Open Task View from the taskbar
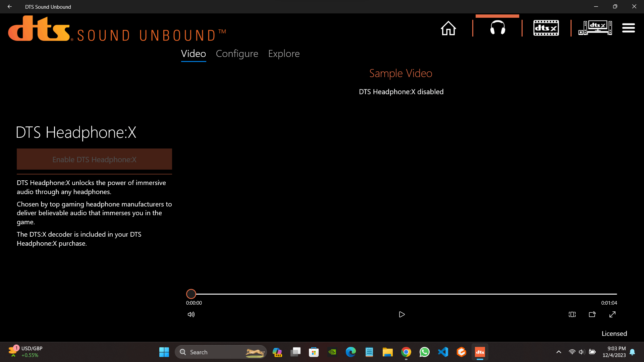This screenshot has height=362, width=644. pos(295,352)
